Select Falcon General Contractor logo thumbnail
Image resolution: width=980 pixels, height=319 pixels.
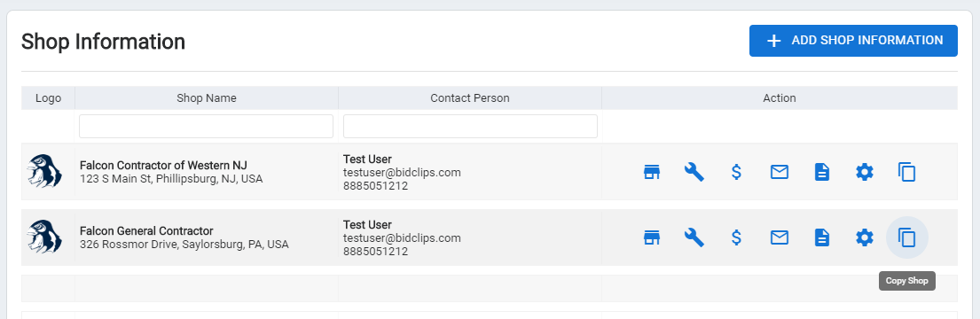tap(44, 237)
